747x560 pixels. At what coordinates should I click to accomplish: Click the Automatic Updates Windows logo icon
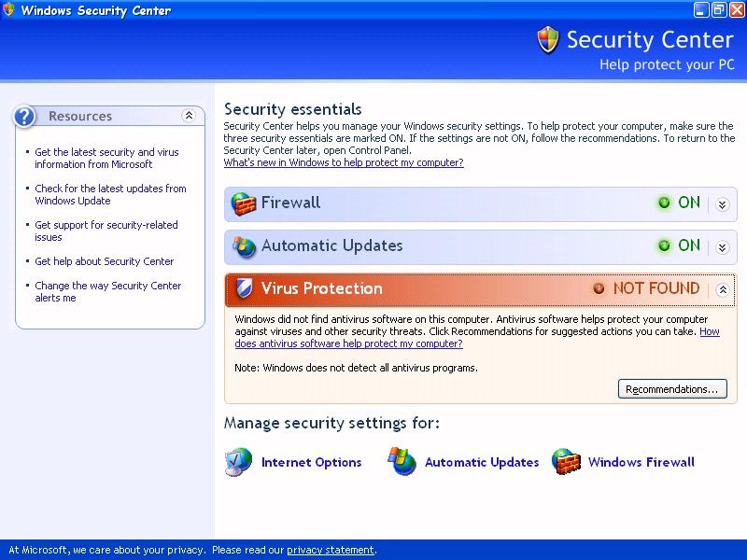coord(402,461)
